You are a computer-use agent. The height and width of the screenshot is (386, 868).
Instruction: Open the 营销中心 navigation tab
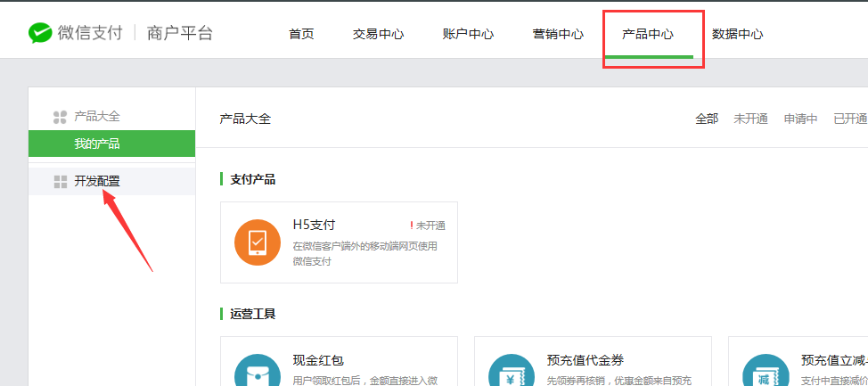(x=558, y=35)
